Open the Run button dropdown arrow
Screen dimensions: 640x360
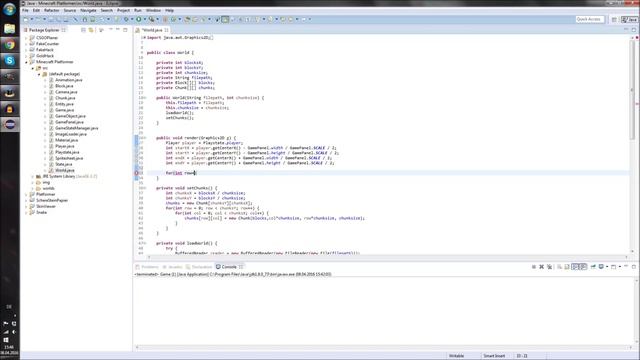(x=144, y=19)
